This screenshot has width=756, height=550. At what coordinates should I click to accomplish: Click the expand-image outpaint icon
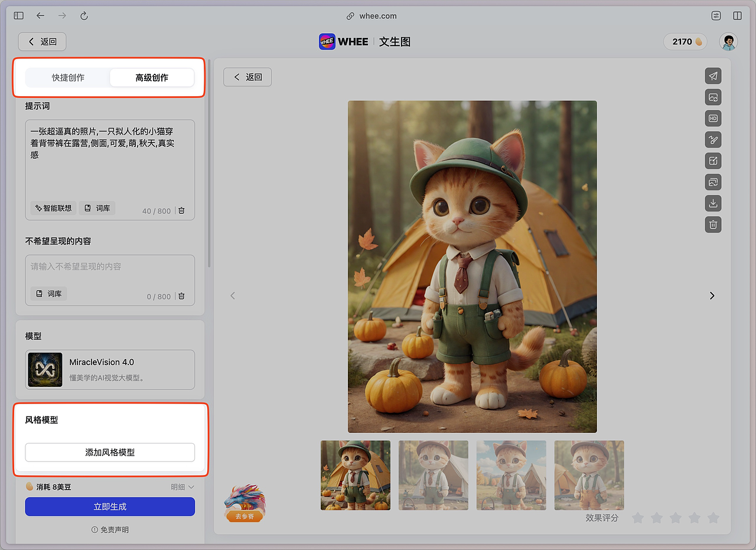[713, 161]
